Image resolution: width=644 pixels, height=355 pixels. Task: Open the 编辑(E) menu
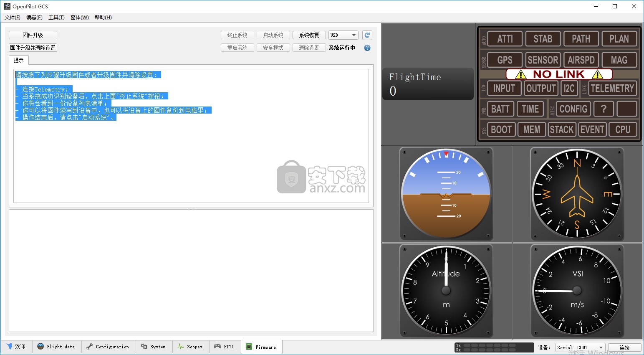point(34,18)
